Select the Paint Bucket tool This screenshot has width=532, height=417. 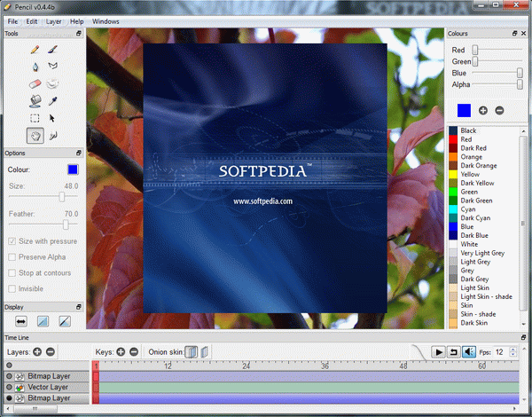point(35,101)
